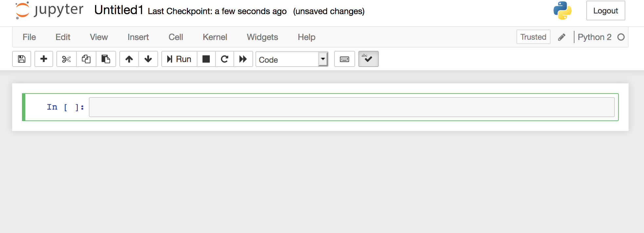Screen dimensions: 644x233
Task: Move selected cell up arrow
Action: (129, 59)
